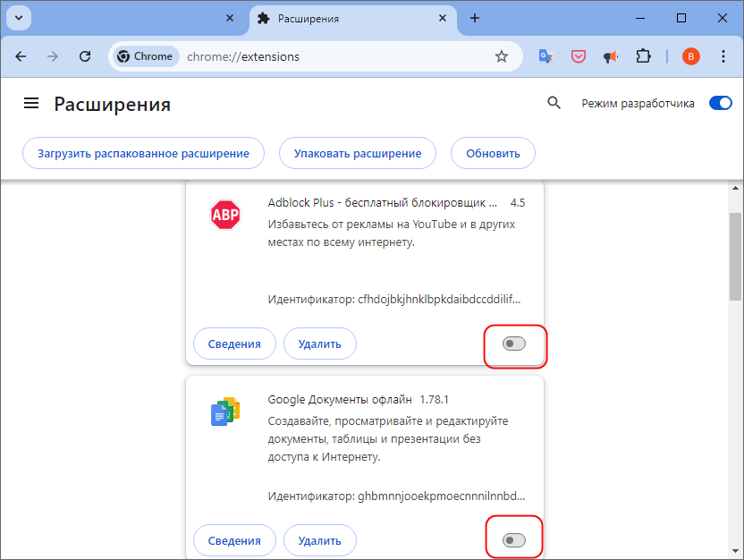The image size is (744, 560).
Task: Reload the extensions page
Action: pos(85,56)
